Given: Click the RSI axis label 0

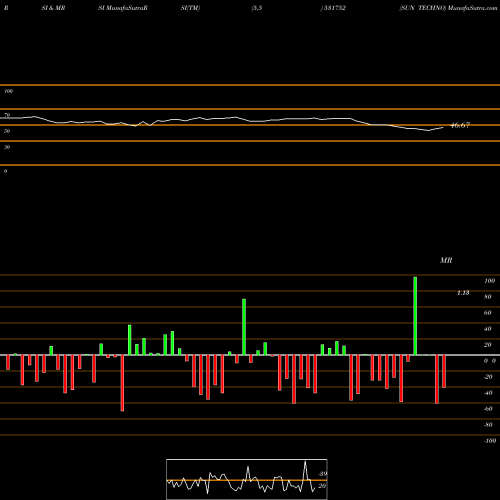Looking at the screenshot, I should click(5, 171).
